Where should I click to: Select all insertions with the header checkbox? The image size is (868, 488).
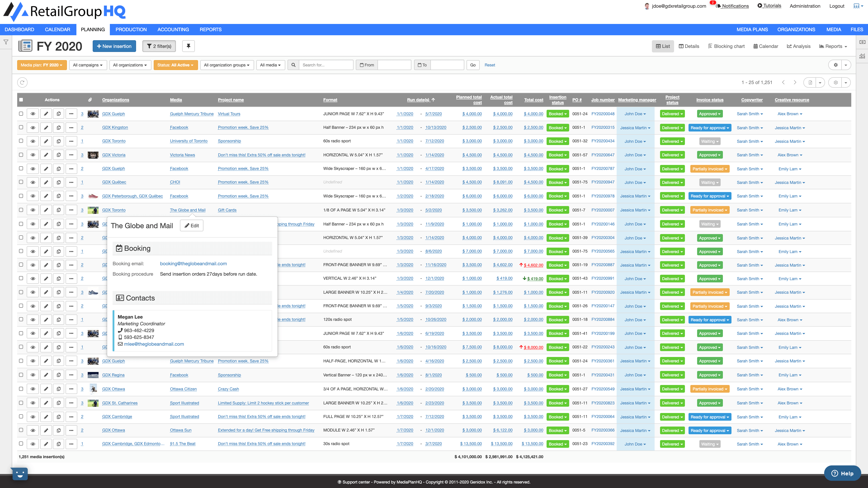[21, 99]
